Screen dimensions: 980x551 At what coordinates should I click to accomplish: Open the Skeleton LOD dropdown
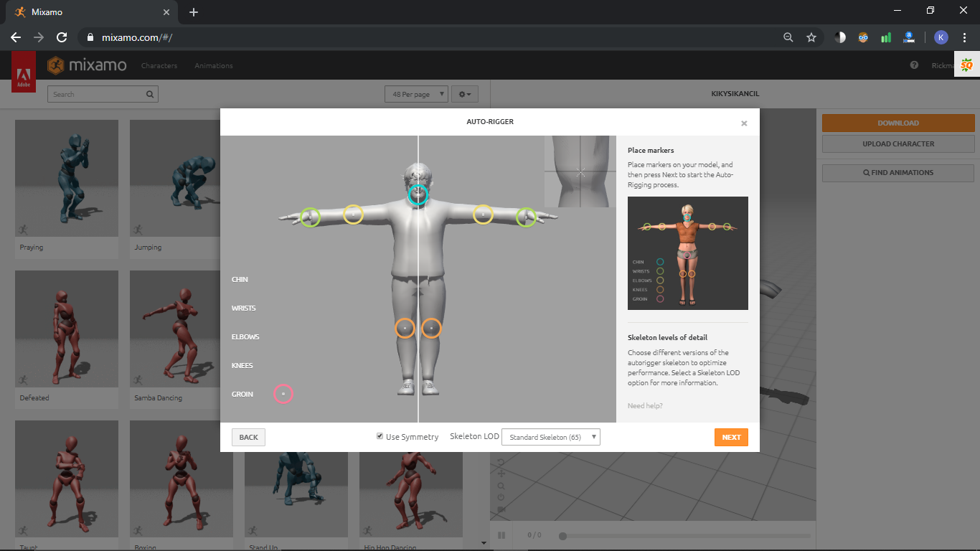click(x=551, y=437)
